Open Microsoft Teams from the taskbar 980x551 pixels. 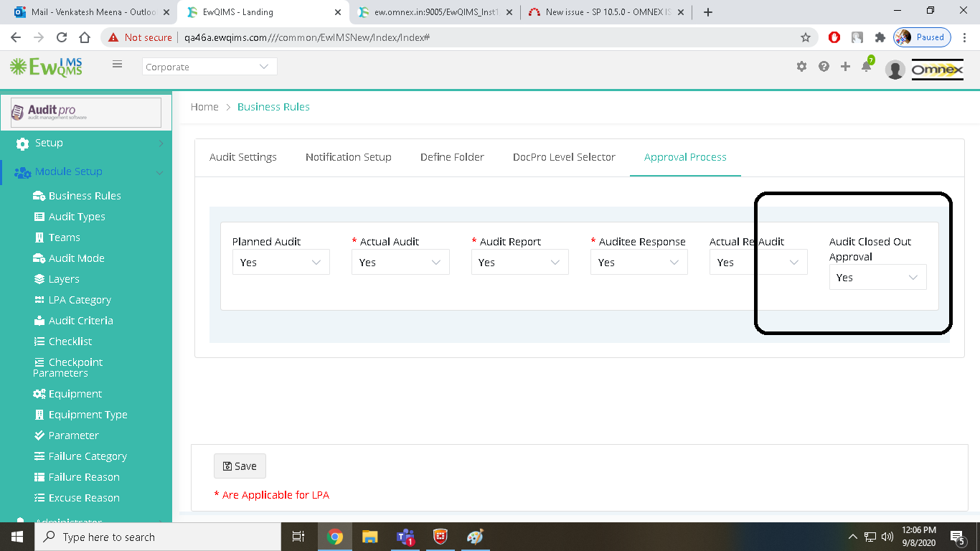[x=405, y=537]
